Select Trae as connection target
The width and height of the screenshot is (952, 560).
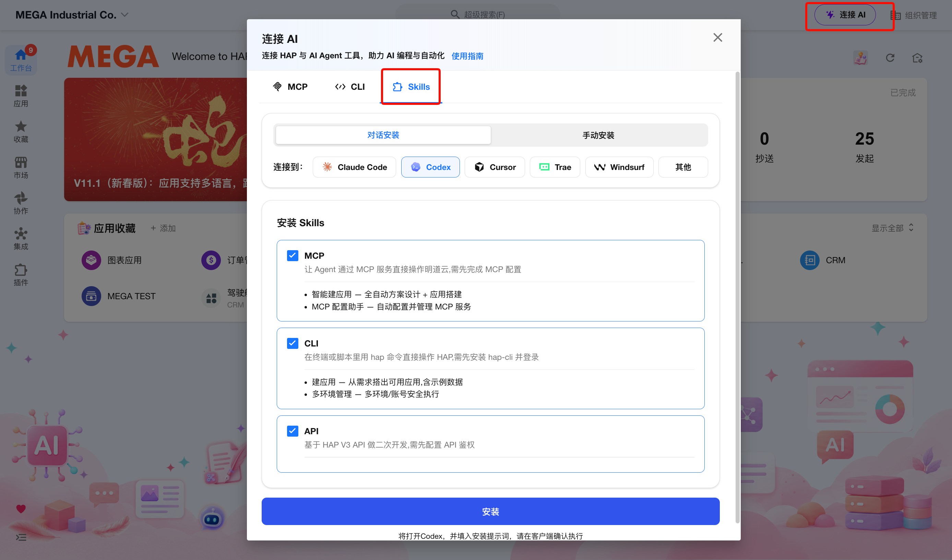pos(555,167)
